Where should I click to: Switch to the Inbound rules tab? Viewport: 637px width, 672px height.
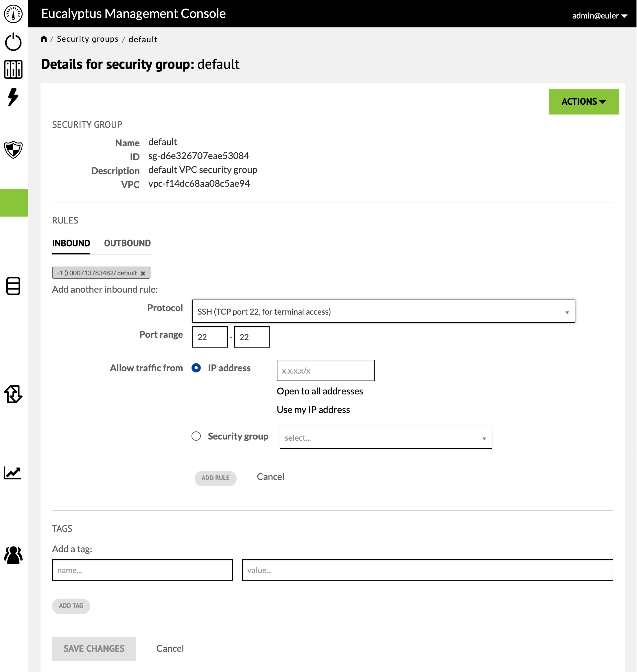[x=71, y=243]
